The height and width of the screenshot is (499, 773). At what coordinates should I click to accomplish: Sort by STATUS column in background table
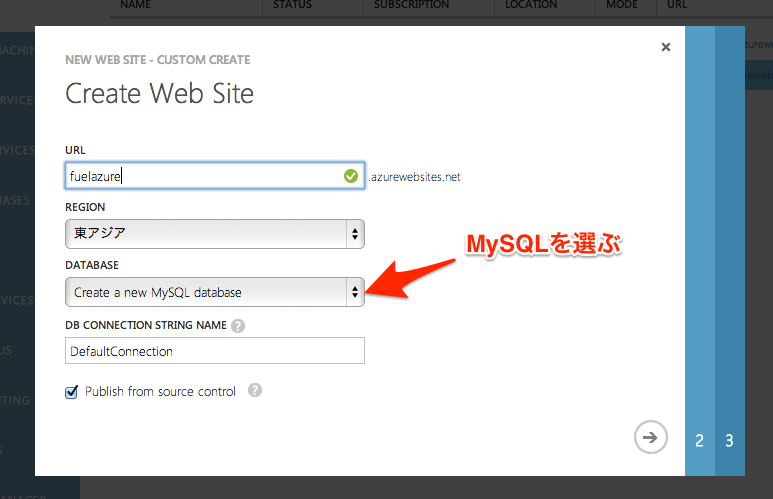[x=292, y=5]
